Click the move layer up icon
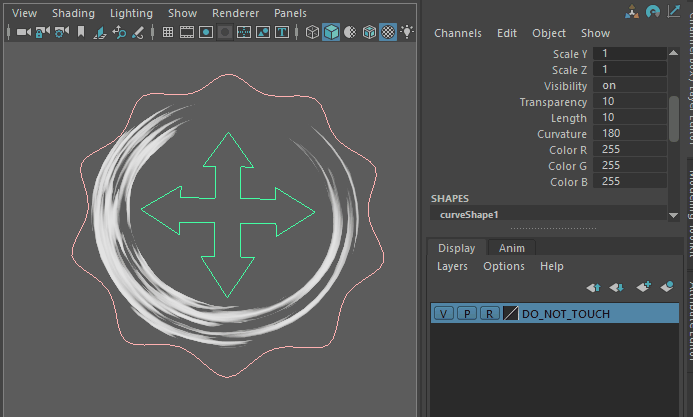The width and height of the screenshot is (693, 417). pyautogui.click(x=593, y=288)
